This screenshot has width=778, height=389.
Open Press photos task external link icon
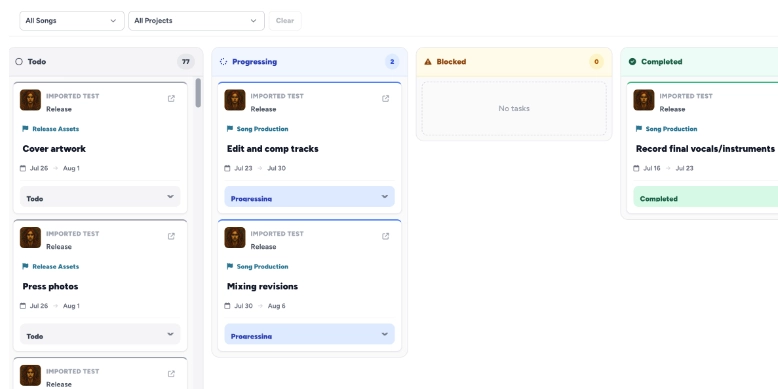(x=171, y=236)
